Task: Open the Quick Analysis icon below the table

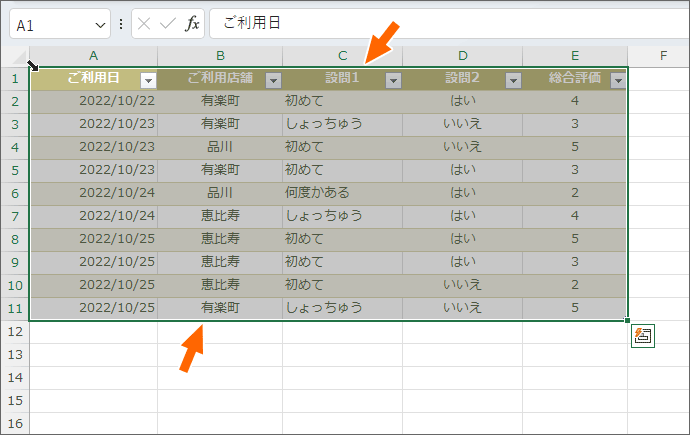Action: pos(642,336)
